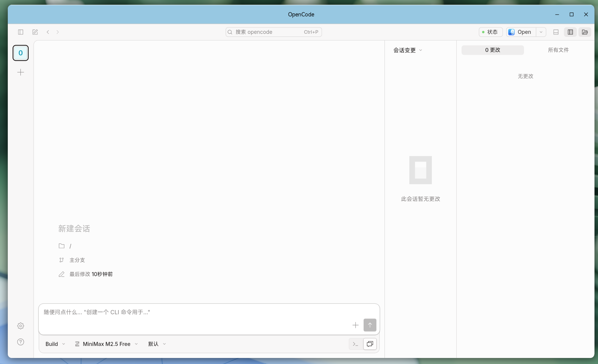Switch to terminal mode with the prompt icon
The height and width of the screenshot is (364, 598).
[355, 344]
